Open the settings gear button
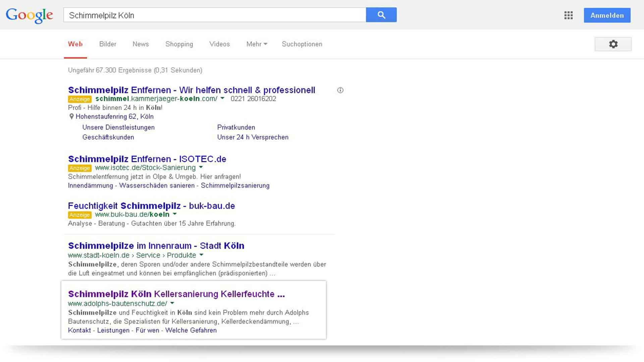 point(613,44)
